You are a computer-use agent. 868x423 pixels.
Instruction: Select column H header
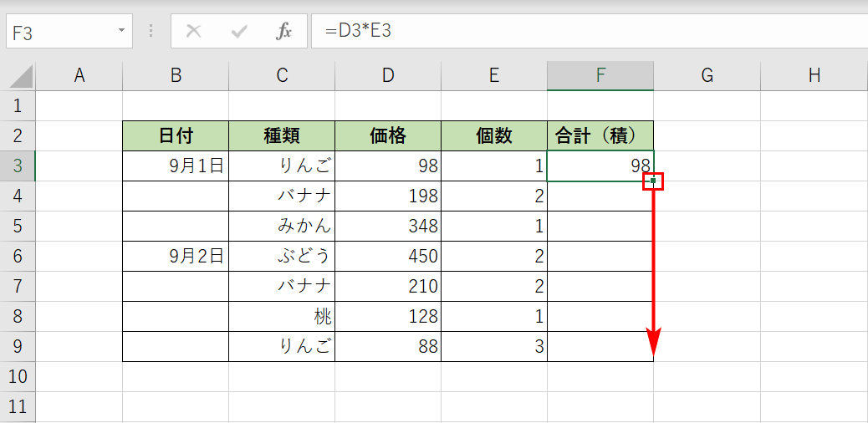pyautogui.click(x=814, y=76)
